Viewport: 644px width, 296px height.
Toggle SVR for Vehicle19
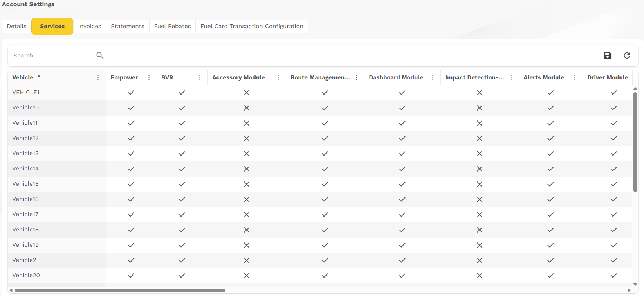point(182,245)
